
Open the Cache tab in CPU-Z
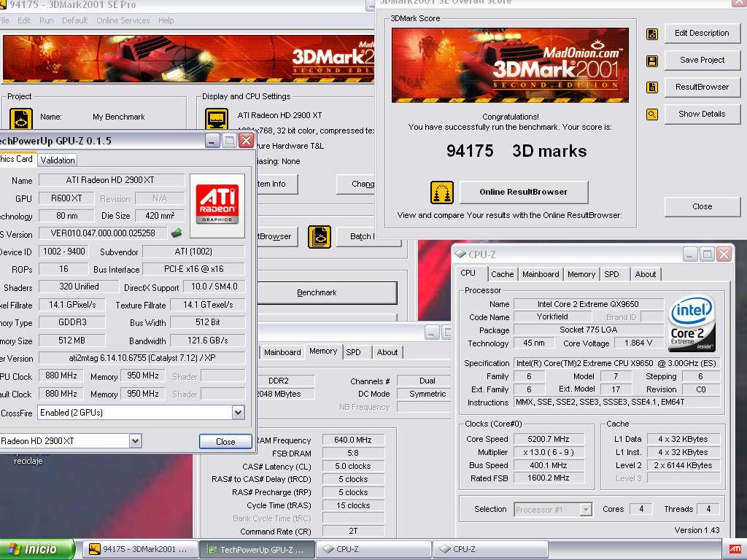(x=502, y=274)
